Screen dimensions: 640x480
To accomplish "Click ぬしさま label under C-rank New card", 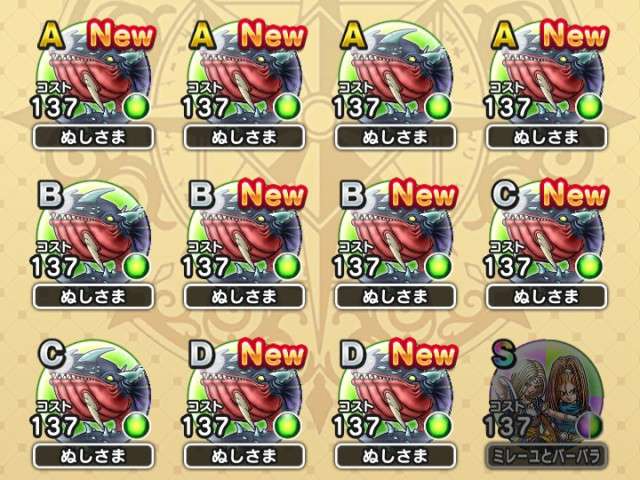I will pos(546,297).
